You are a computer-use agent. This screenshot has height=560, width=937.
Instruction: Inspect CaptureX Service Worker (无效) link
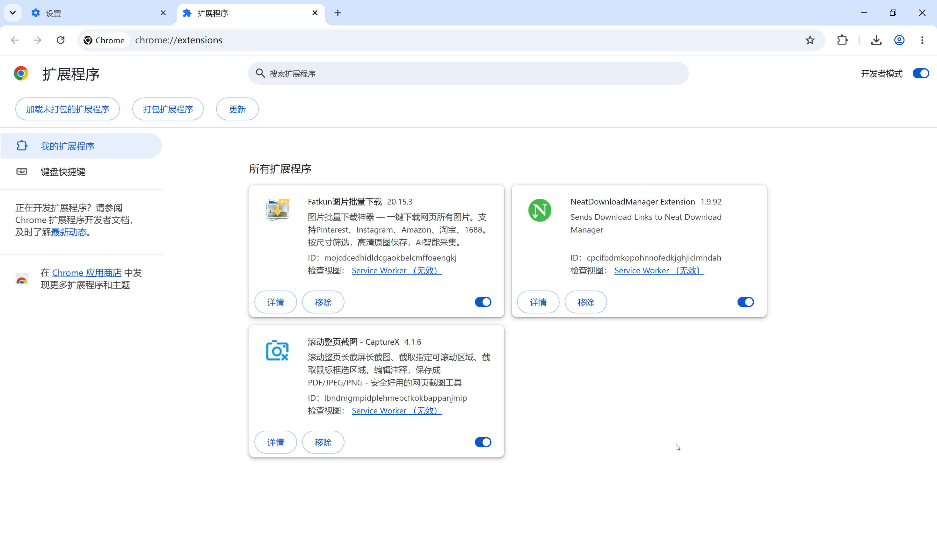(x=396, y=411)
